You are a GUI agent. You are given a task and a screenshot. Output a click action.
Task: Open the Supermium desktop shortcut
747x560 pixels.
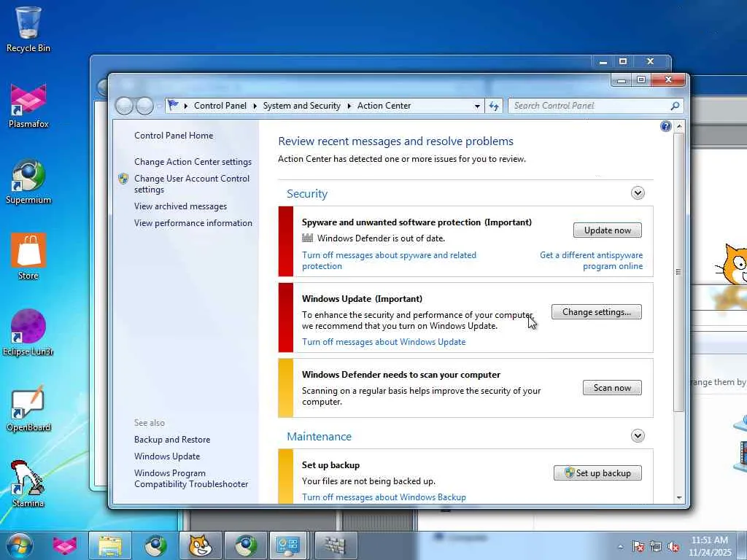tap(28, 182)
